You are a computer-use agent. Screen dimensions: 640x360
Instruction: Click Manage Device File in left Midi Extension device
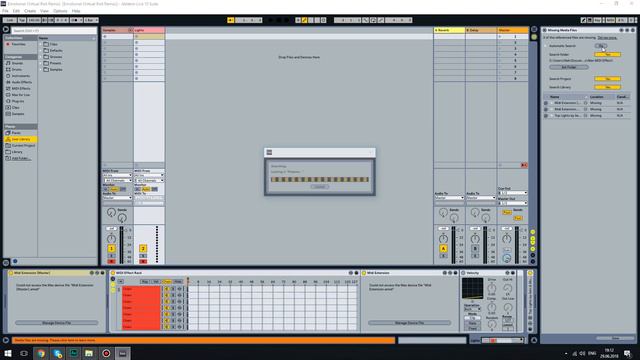tap(56, 323)
